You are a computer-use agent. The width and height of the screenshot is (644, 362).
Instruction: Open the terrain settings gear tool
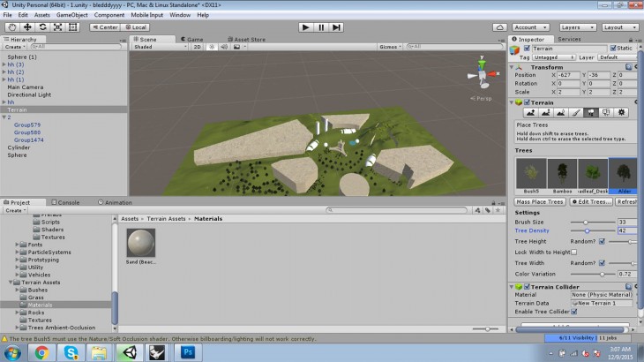pos(621,113)
